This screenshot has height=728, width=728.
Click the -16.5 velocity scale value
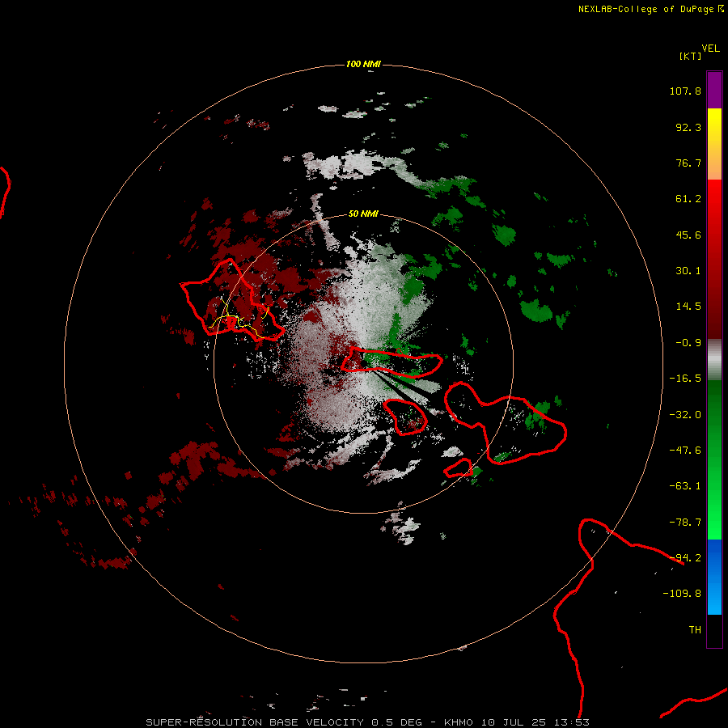tap(685, 379)
